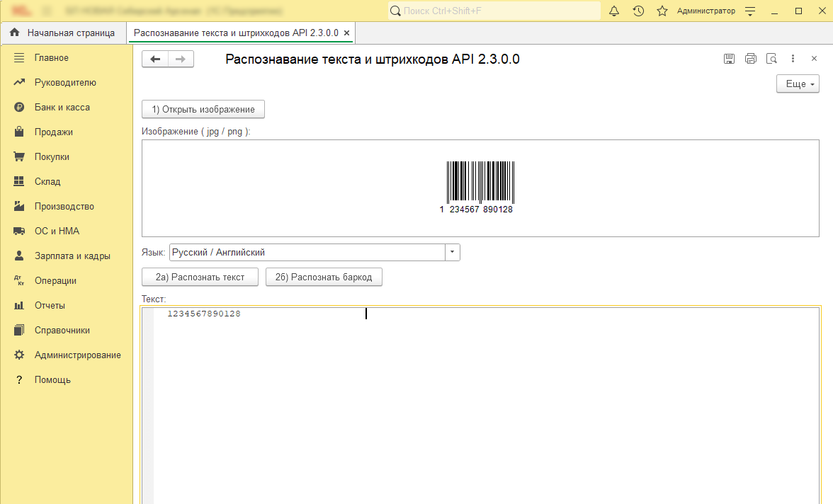Click the recognized text 1234567890128

pyautogui.click(x=204, y=314)
